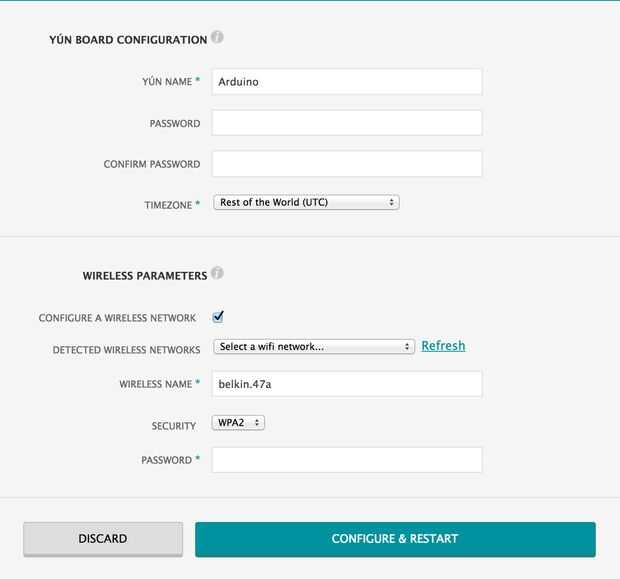
Task: Click the Timezone label text
Action: (168, 204)
